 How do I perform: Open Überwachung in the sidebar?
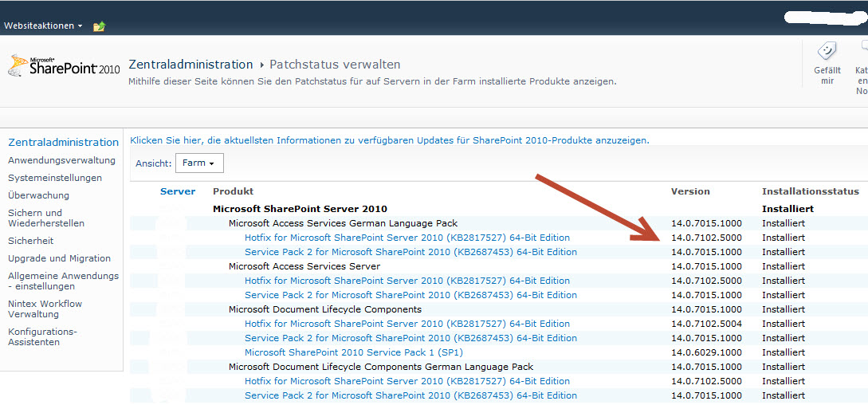pos(38,195)
